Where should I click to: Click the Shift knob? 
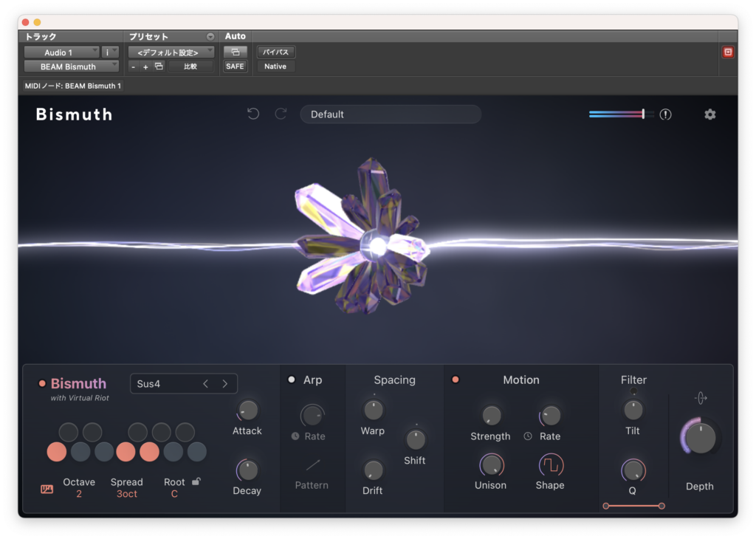coord(415,439)
